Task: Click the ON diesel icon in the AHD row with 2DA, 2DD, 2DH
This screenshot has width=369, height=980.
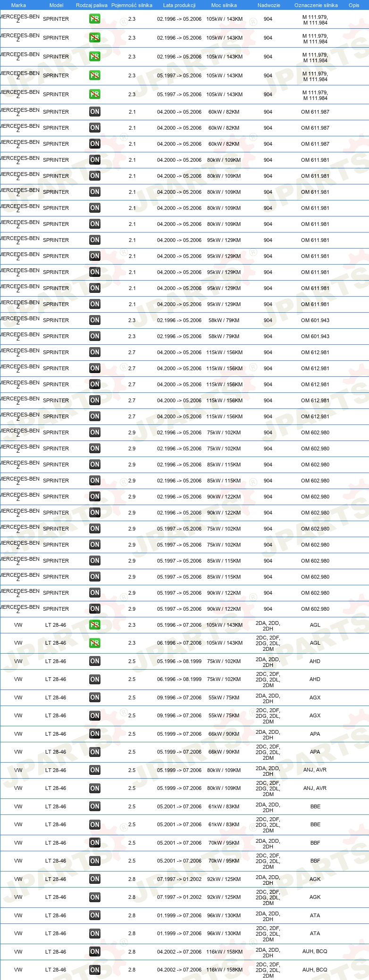Action: tap(95, 661)
